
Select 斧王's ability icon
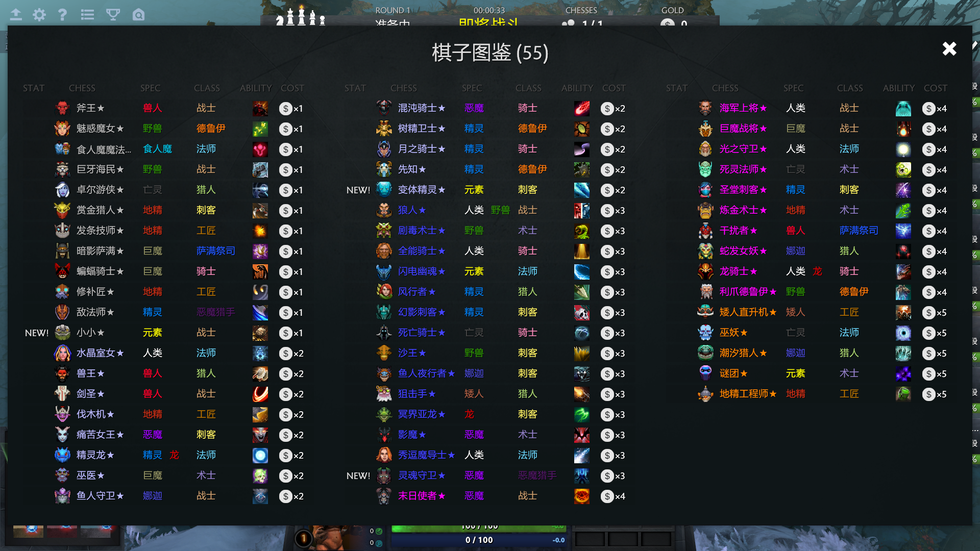(x=260, y=108)
